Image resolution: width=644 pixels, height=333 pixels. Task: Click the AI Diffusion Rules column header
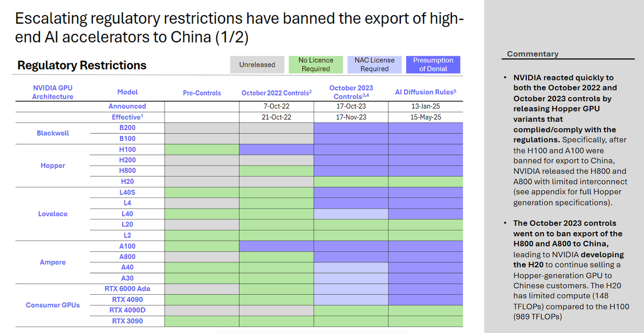pos(426,92)
